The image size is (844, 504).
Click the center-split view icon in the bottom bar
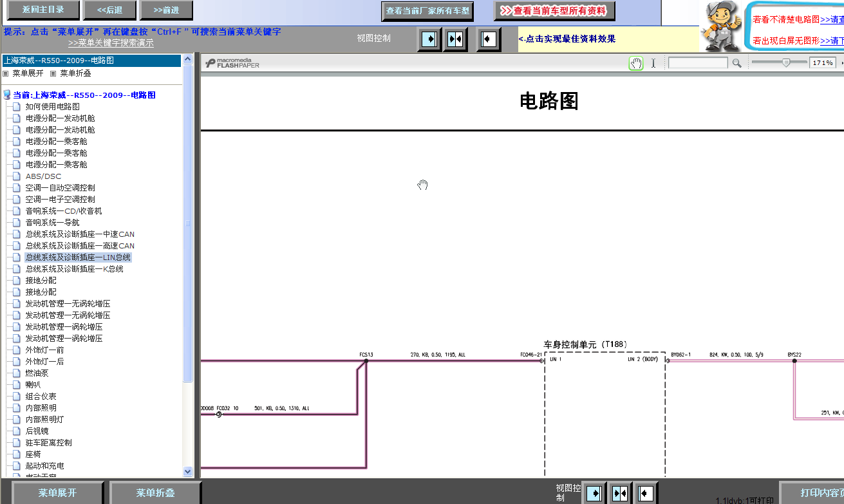[x=621, y=494]
